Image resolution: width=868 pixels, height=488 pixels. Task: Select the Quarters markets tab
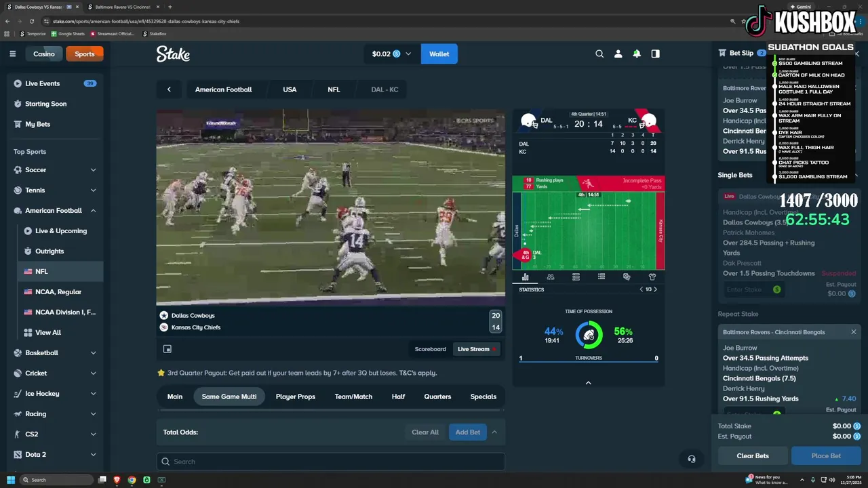437,396
